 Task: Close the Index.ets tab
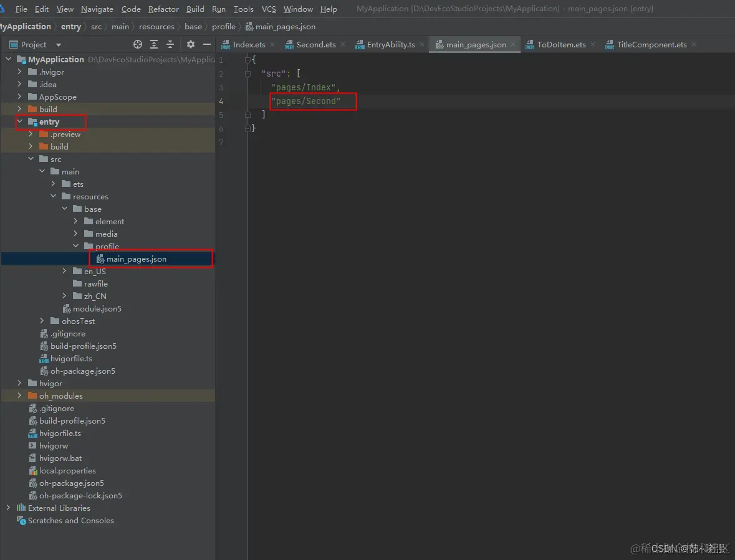point(274,44)
